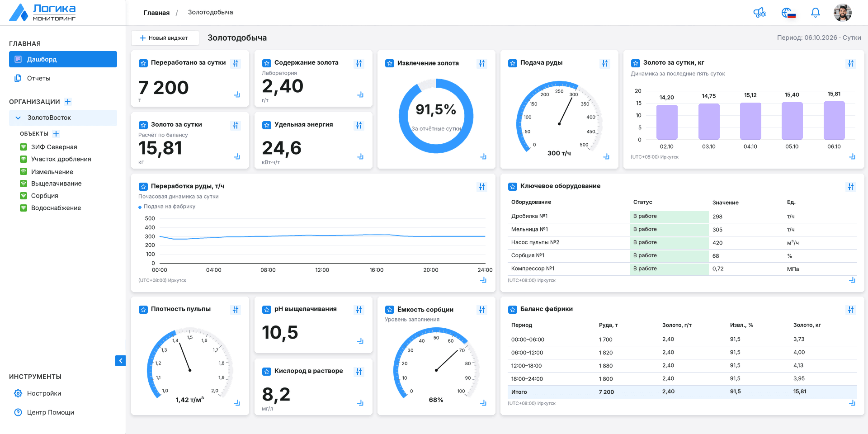
Task: Open settings of Баланс фабрики widget
Action: coord(851,310)
